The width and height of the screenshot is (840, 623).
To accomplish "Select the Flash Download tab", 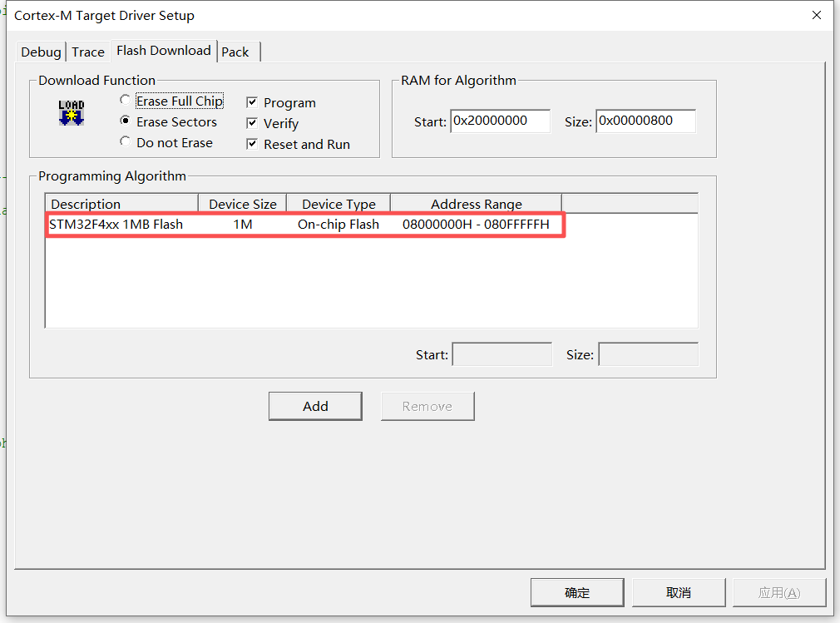I will (x=164, y=51).
